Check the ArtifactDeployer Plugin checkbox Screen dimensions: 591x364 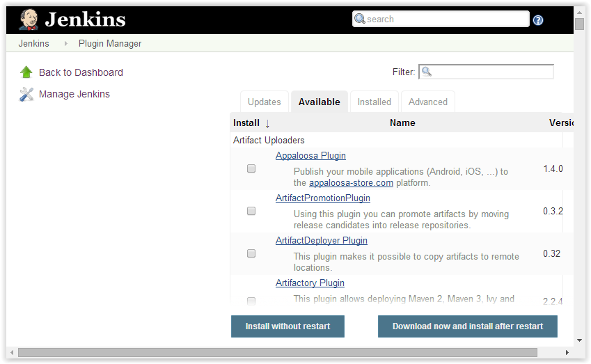pyautogui.click(x=251, y=253)
